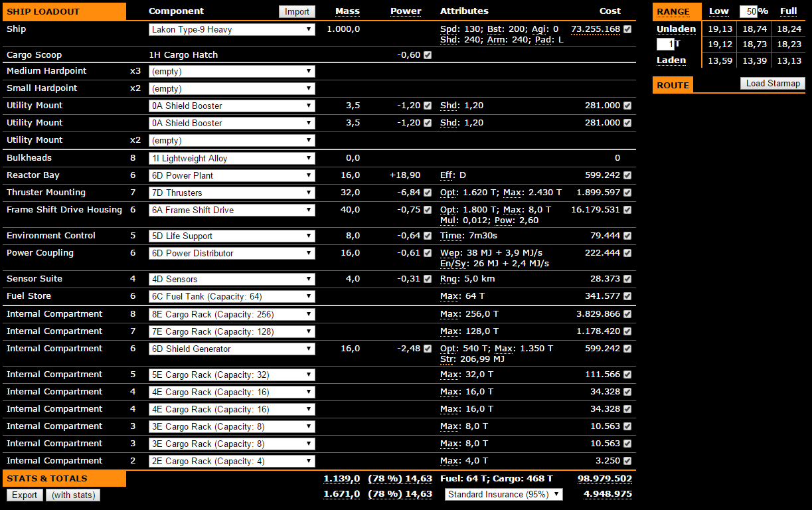
Task: Click the Import button
Action: (297, 11)
